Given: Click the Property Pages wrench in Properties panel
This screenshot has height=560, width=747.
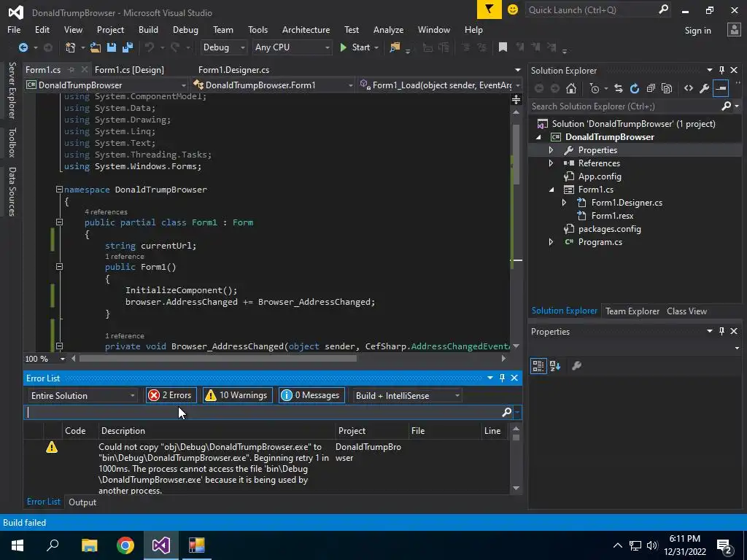Looking at the screenshot, I should point(576,366).
